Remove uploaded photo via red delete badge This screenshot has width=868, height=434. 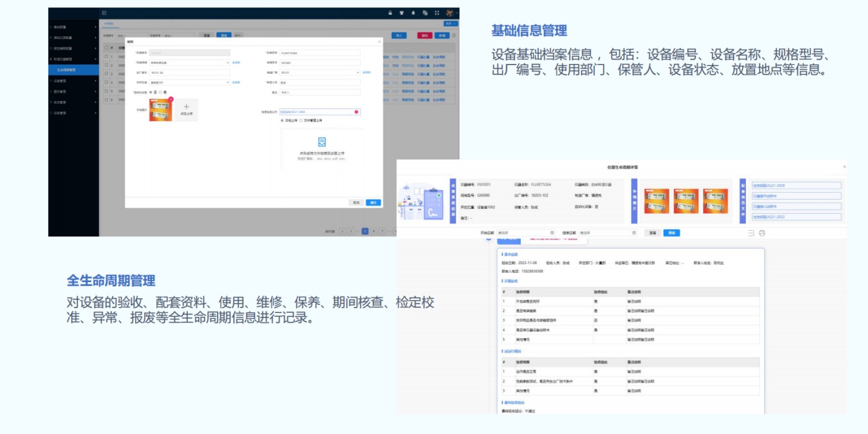[171, 99]
